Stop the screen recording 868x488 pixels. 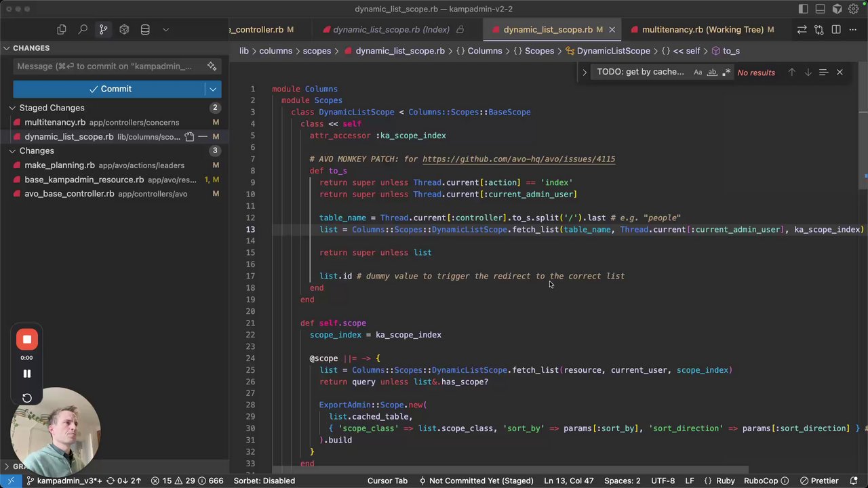pos(27,340)
